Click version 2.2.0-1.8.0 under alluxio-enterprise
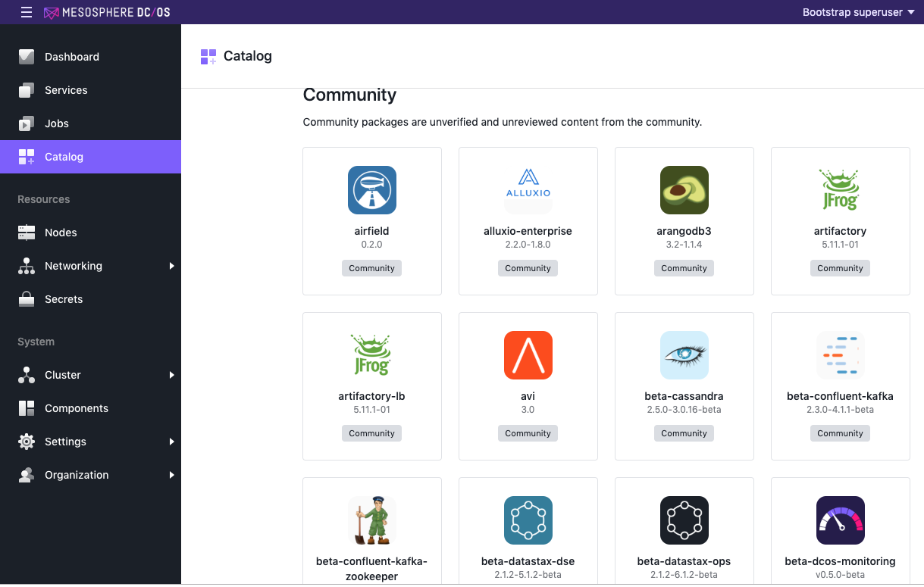Screen dimensions: 924x587 point(528,245)
